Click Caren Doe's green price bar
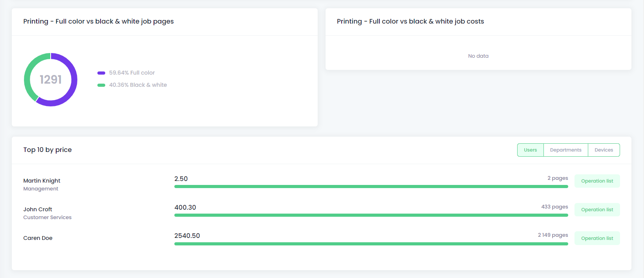 [x=371, y=244]
